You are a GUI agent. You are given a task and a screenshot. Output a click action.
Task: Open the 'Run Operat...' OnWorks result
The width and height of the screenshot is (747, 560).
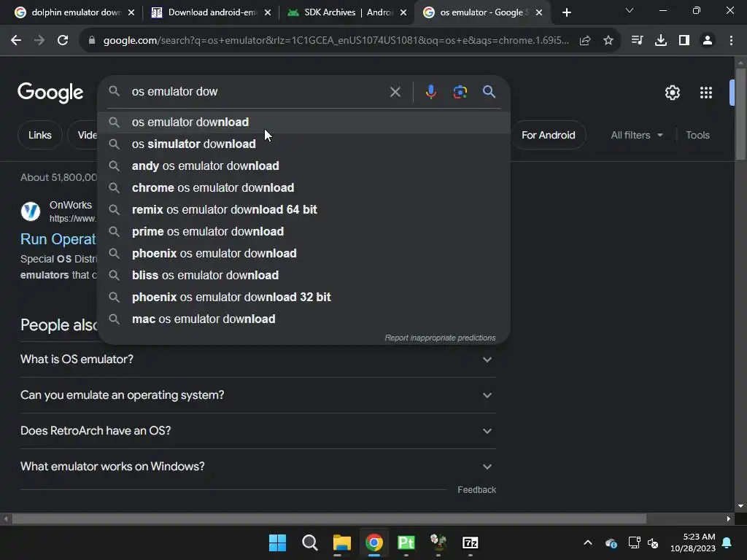click(x=58, y=239)
